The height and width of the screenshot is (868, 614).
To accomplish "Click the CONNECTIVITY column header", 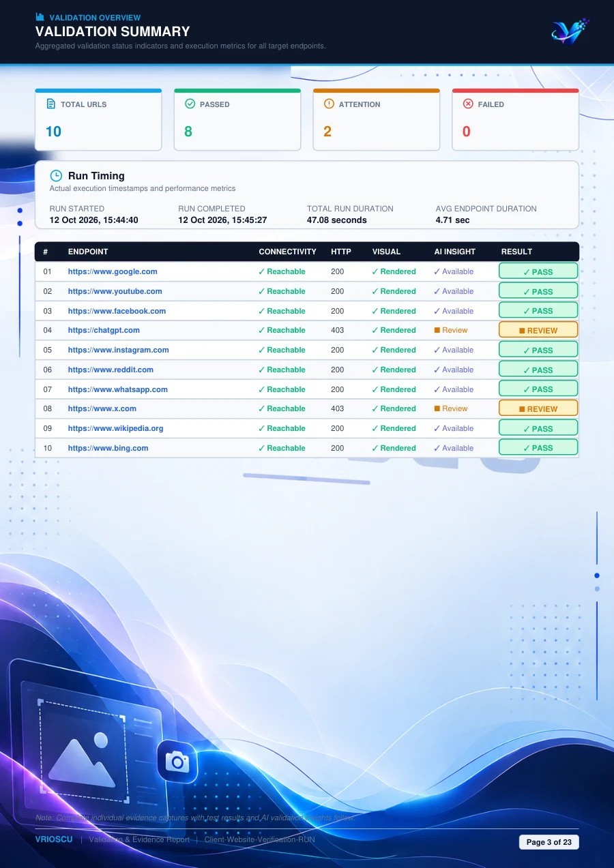I will (x=288, y=252).
